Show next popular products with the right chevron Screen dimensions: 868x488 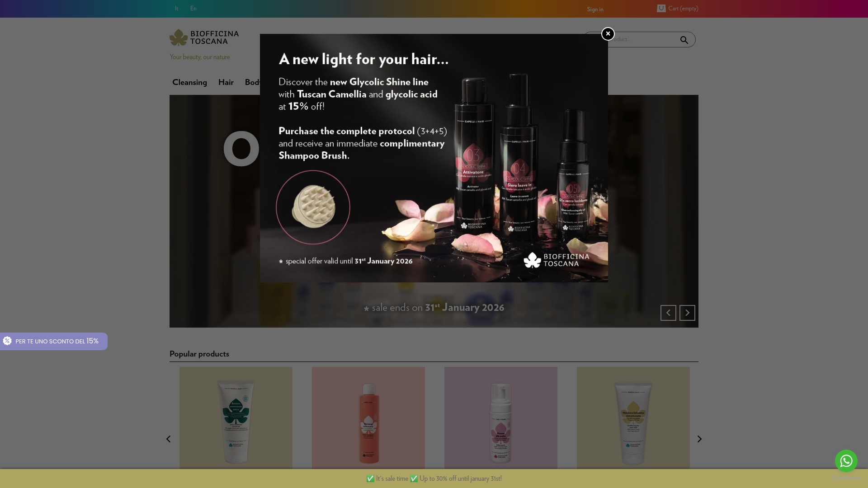(x=699, y=439)
